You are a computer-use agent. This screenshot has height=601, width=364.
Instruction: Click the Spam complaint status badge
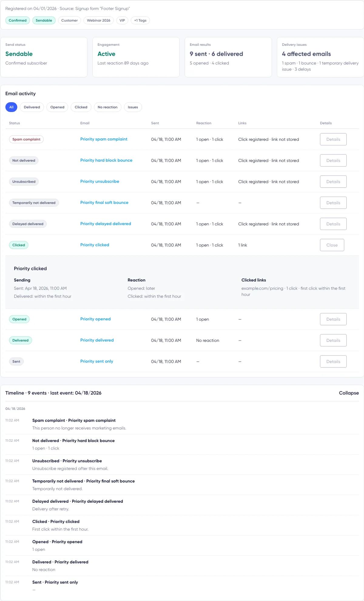(26, 139)
